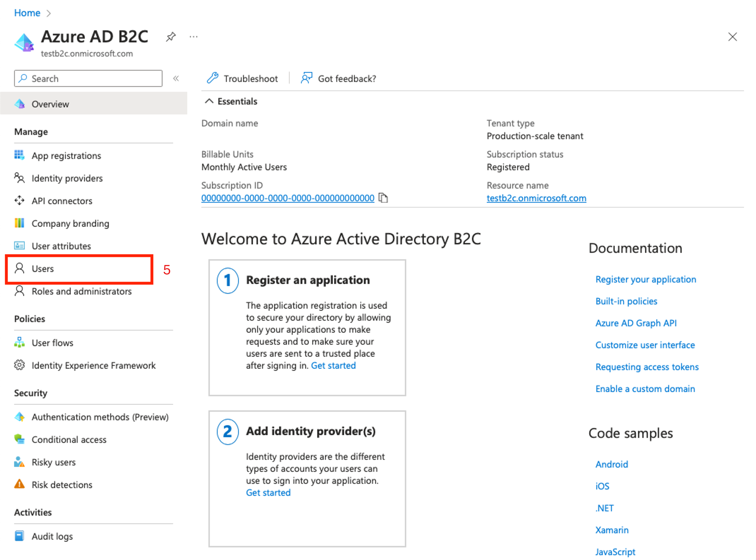Open Conditional access under Security
This screenshot has width=756, height=560.
point(69,439)
